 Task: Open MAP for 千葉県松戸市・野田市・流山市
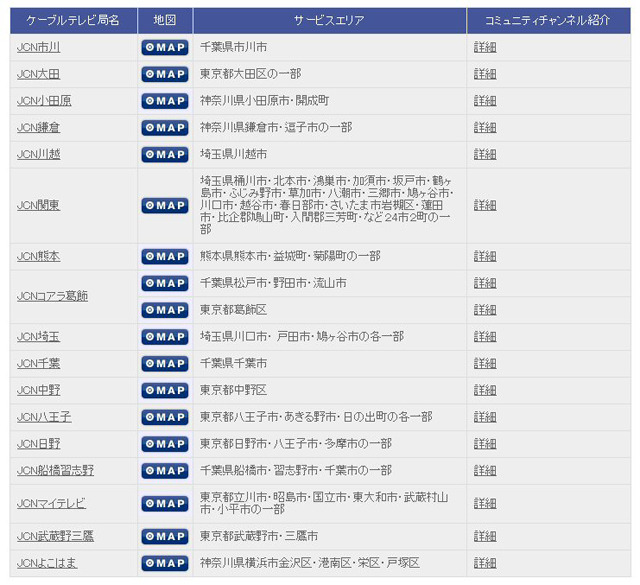pyautogui.click(x=165, y=283)
